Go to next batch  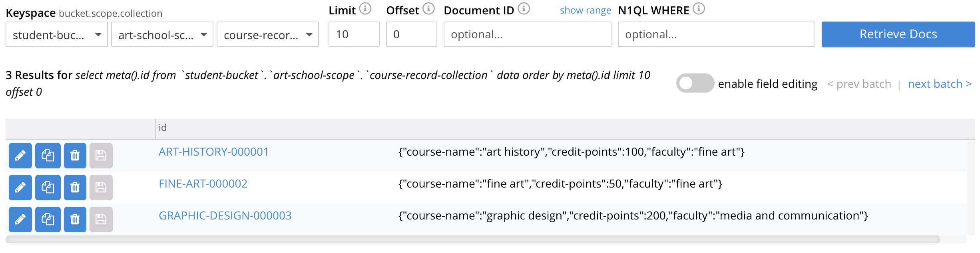tap(940, 84)
